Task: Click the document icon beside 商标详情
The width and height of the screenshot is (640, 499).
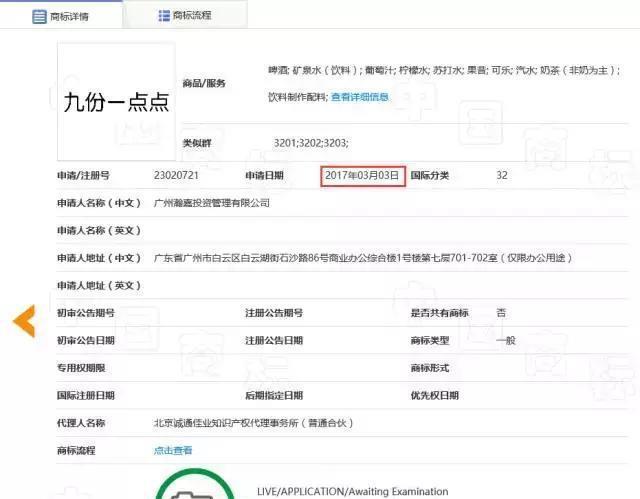Action: 39,16
